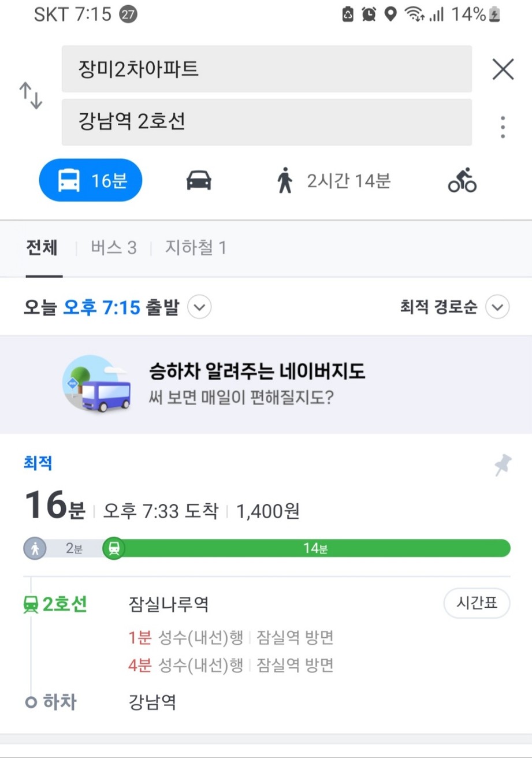
Task: Swap origin and destination with arrows icon
Action: pyautogui.click(x=31, y=96)
